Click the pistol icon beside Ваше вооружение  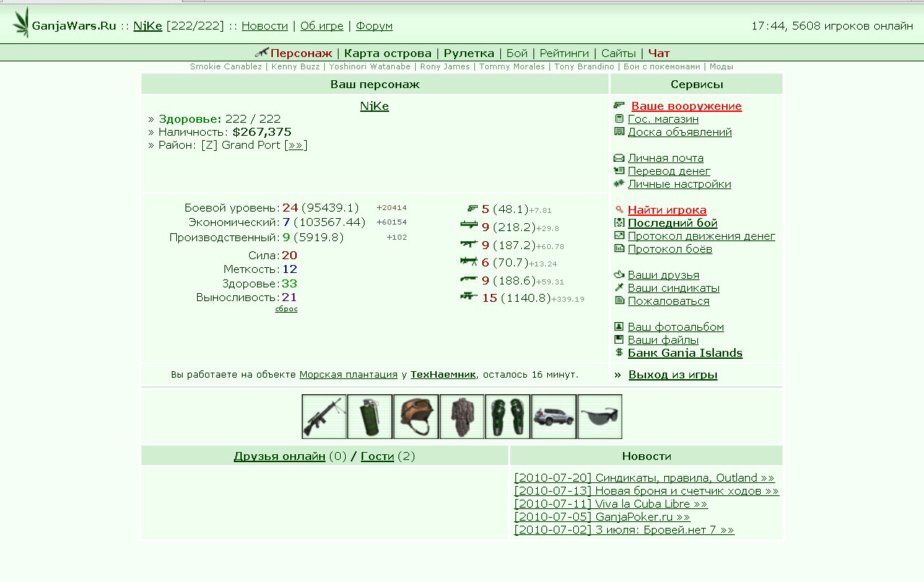619,105
